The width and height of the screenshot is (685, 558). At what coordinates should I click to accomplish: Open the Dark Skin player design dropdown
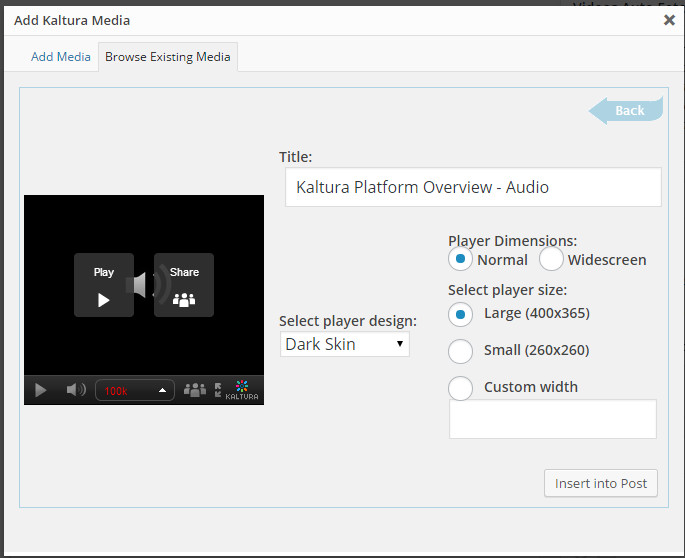[x=344, y=344]
